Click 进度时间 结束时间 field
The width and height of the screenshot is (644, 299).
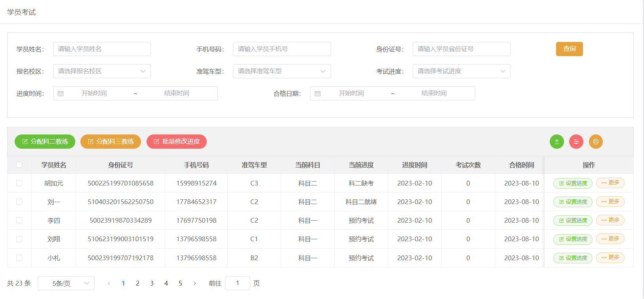pos(177,93)
